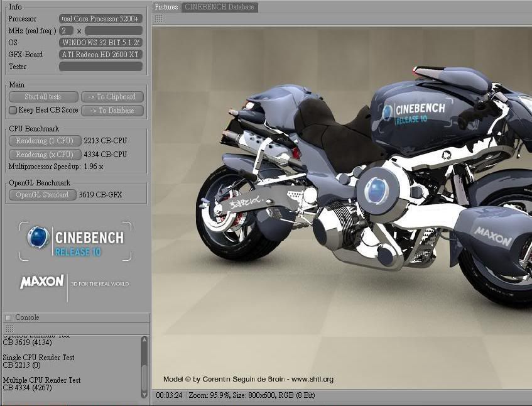Toggle the Console panel checkbox
532x406 pixels.
tap(8, 318)
